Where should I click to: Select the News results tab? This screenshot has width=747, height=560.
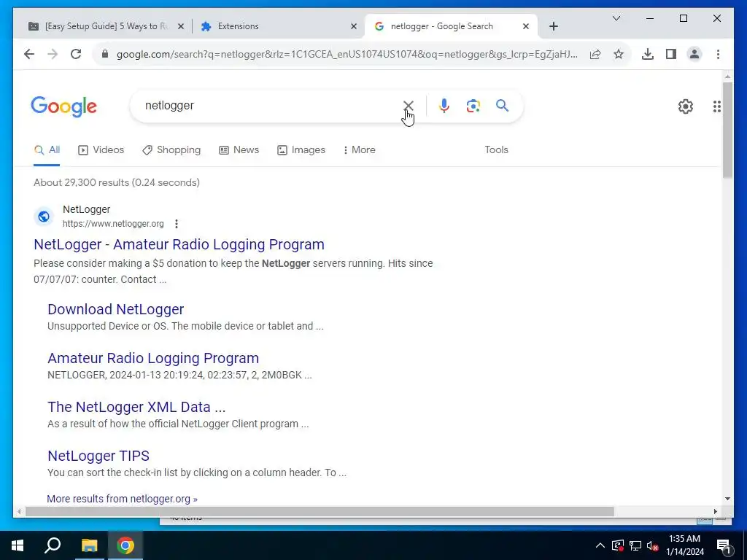coord(239,150)
